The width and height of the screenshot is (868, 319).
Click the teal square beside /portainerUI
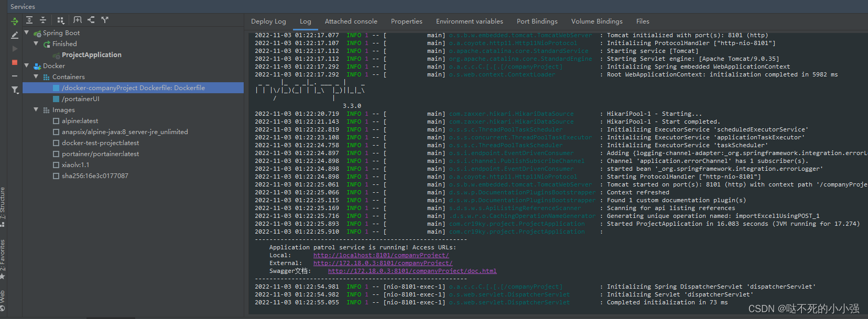pos(56,99)
